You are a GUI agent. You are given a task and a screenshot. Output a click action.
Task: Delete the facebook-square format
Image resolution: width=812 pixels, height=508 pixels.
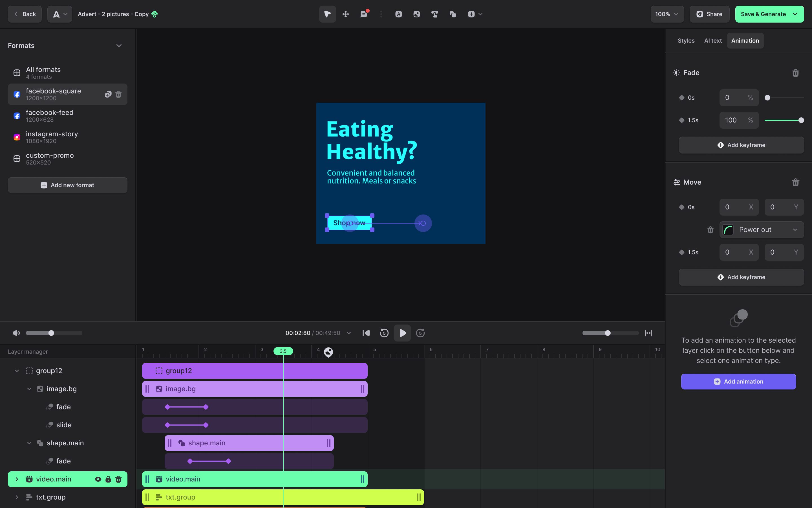coord(118,95)
